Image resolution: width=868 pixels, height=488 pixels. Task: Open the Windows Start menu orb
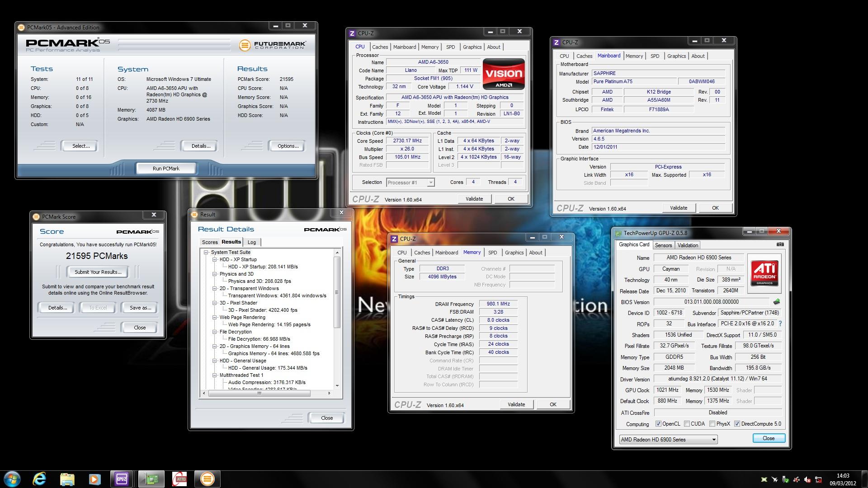pos(12,479)
